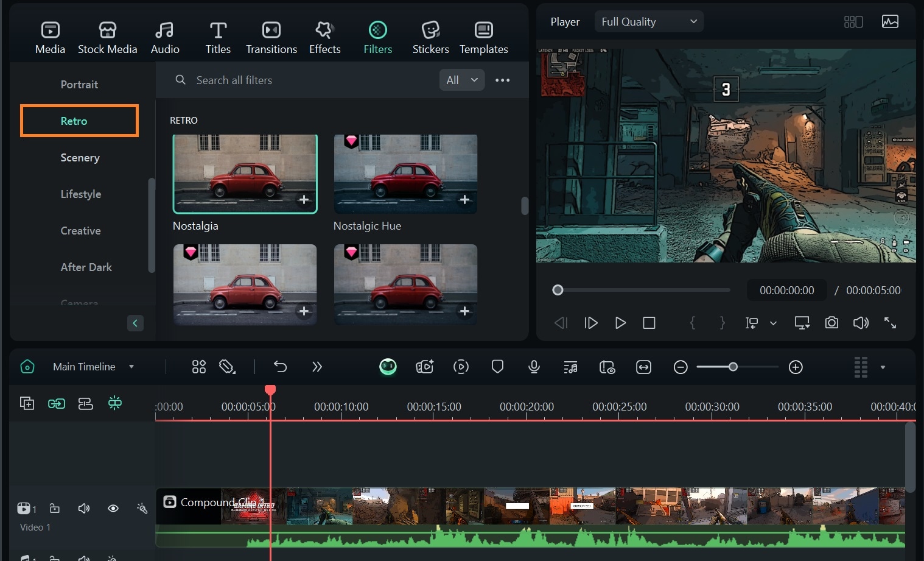Screen dimensions: 924x561
Task: Click the snapshot camera icon in player
Action: 831,323
